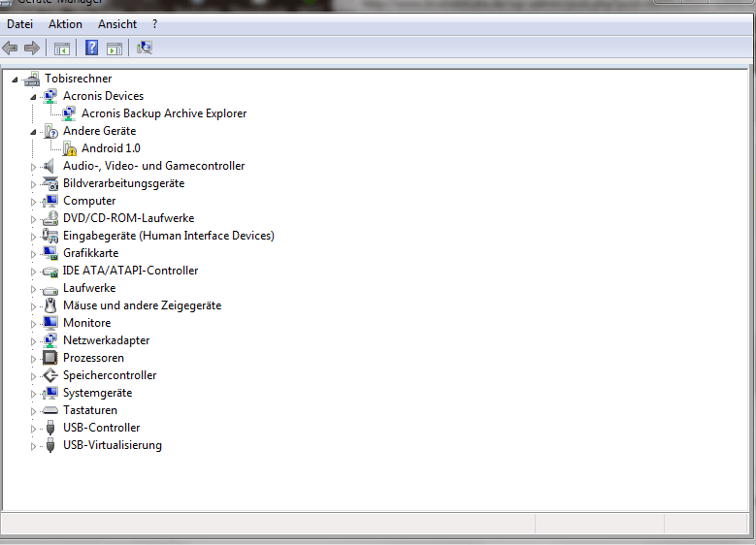
Task: Open the Help toolbar icon
Action: [91, 48]
